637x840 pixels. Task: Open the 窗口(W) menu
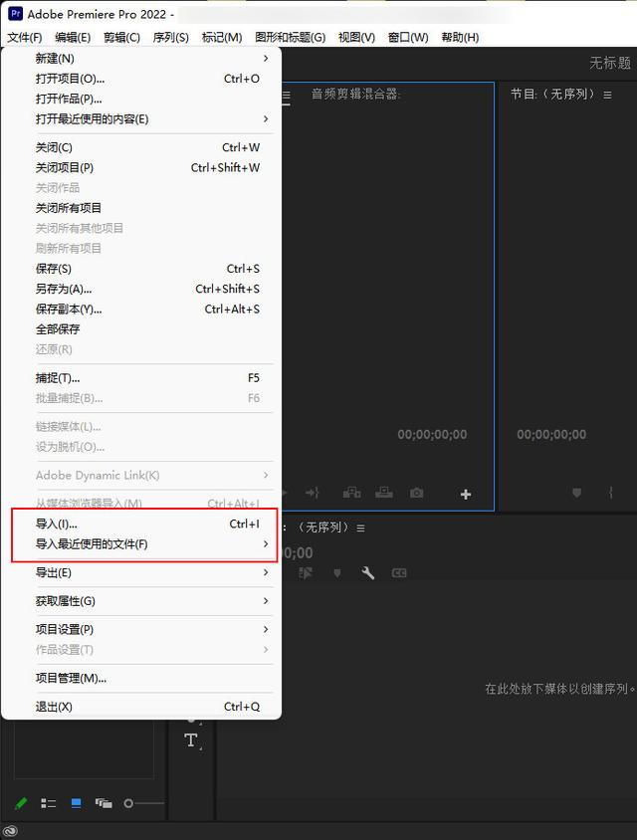[408, 37]
